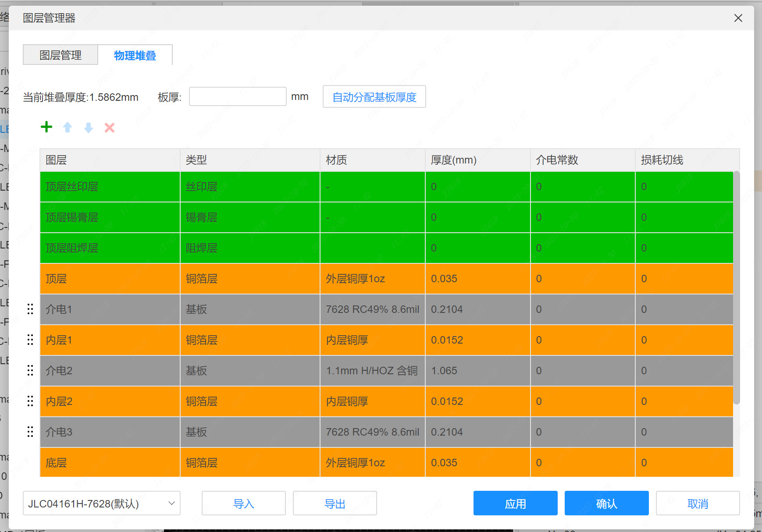Click the table's vertical scrollbar
Image resolution: width=762 pixels, height=532 pixels.
click(x=737, y=287)
